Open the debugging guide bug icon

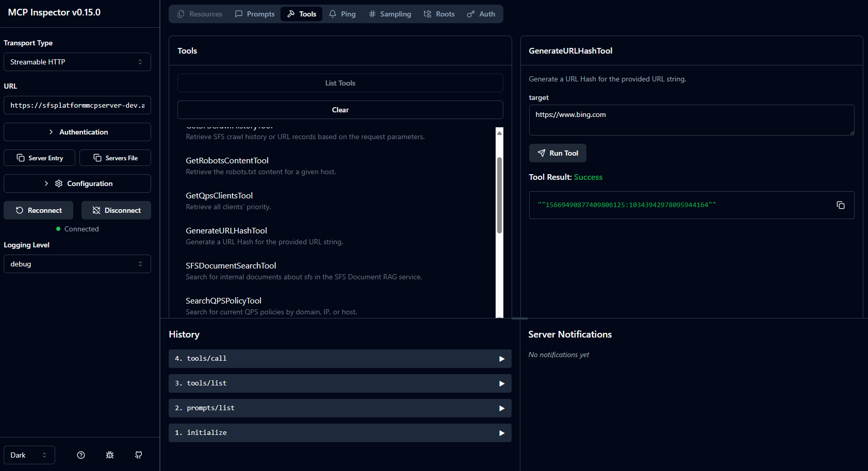(110, 455)
